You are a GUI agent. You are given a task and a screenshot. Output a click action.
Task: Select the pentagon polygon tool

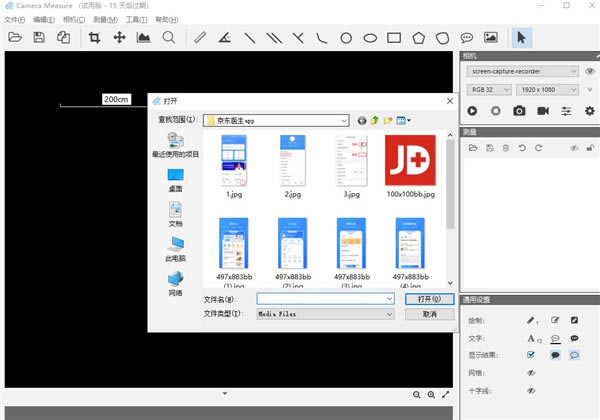pyautogui.click(x=418, y=38)
